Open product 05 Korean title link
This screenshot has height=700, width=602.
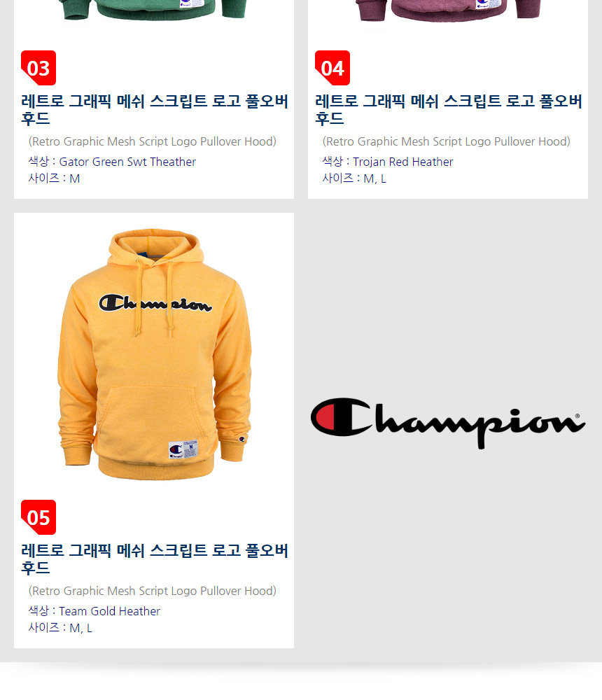click(x=154, y=559)
